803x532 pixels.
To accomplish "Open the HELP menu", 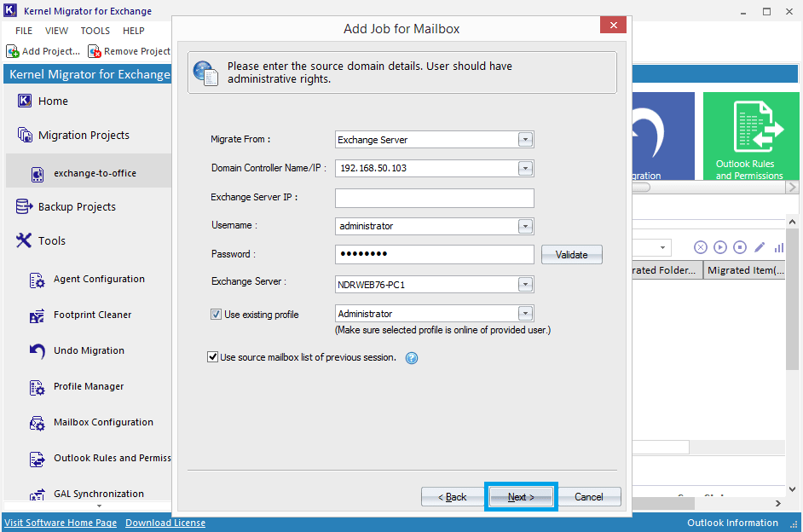I will tap(134, 31).
